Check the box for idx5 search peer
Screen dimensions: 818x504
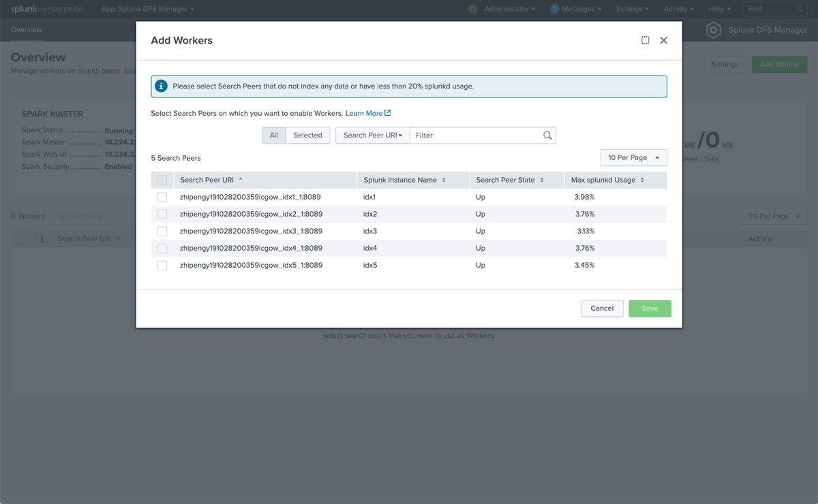point(162,265)
